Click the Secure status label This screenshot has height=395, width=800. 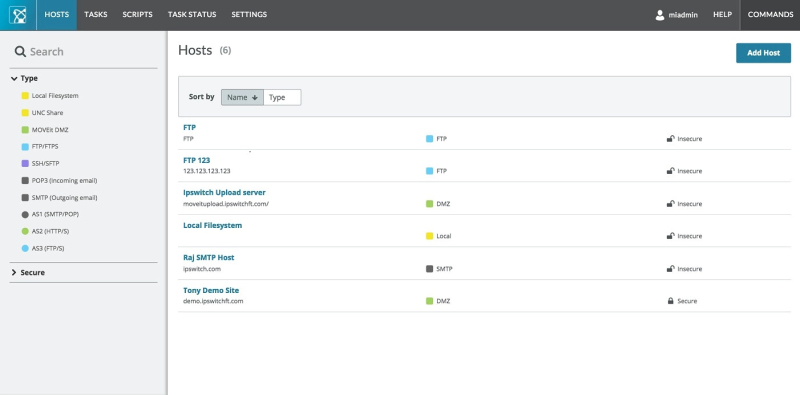coord(687,301)
